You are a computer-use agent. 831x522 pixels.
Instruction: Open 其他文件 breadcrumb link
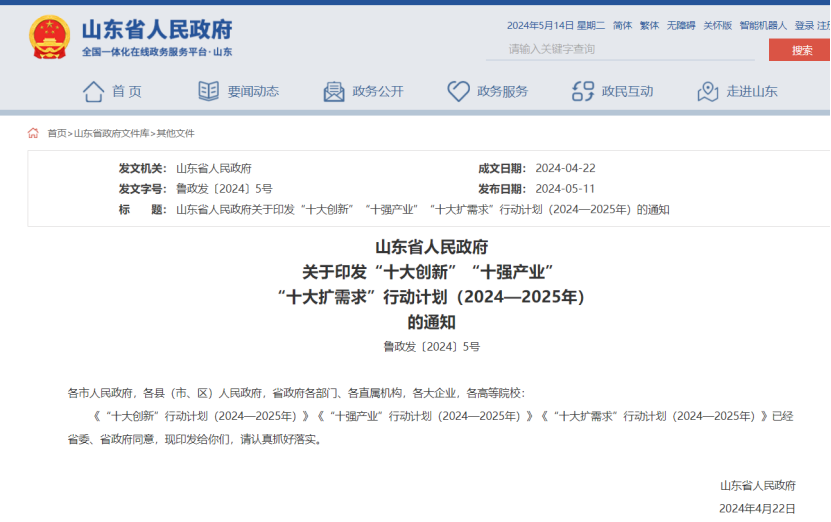[x=175, y=133]
